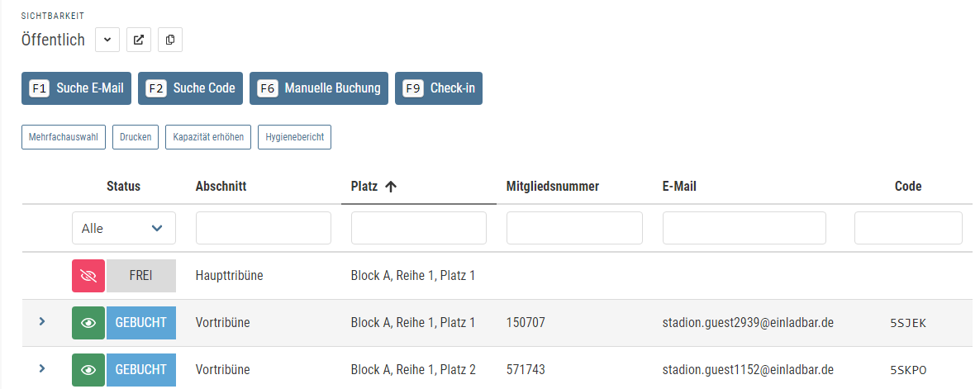Screen dimensions: 980x389
Task: Open the Öffentlich visibility dropdown
Action: coord(107,40)
